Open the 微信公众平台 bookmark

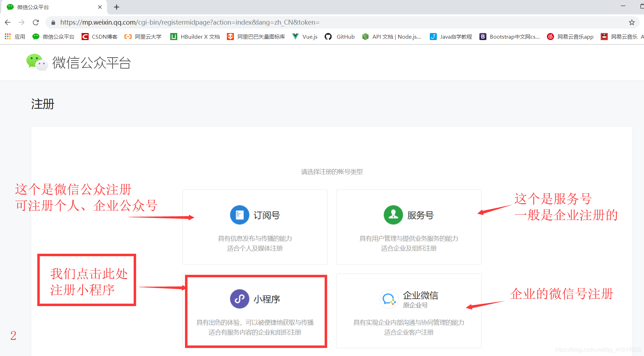[53, 37]
